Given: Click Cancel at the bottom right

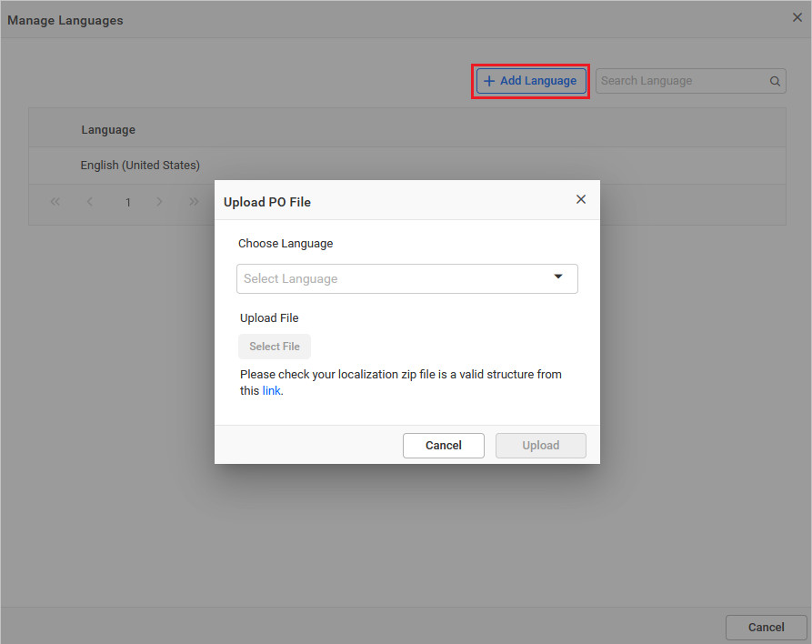Looking at the screenshot, I should 765,627.
